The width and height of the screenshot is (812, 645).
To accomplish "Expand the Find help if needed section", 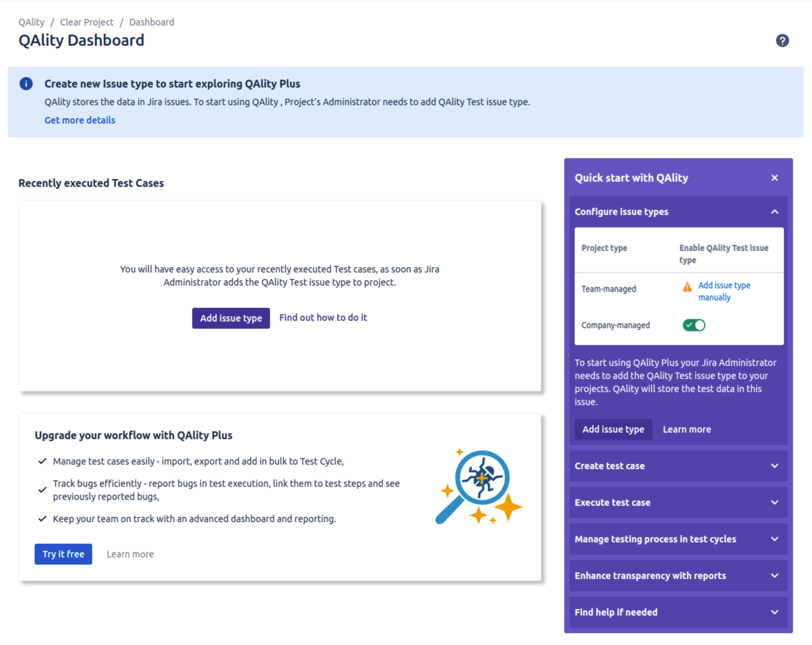I will pos(678,612).
